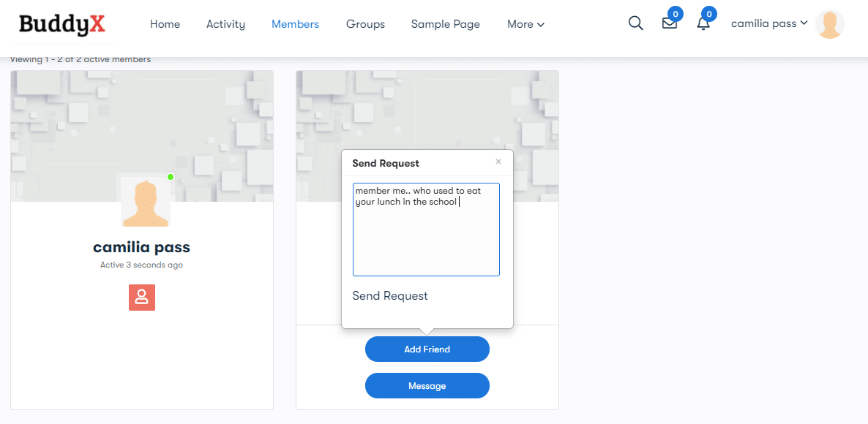Screen dimensions: 868x424
Task: Submit with the Send Request button
Action: pos(389,295)
